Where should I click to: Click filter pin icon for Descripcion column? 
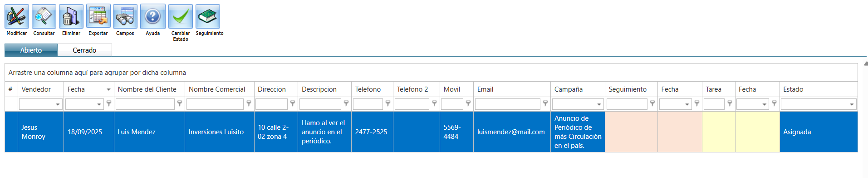click(346, 103)
